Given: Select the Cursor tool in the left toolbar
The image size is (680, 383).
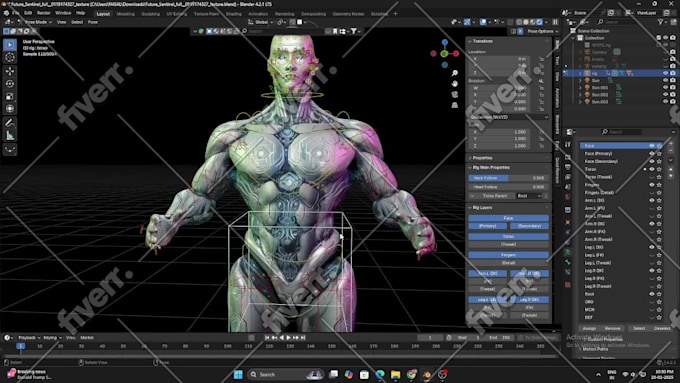Looking at the screenshot, I should [10, 57].
